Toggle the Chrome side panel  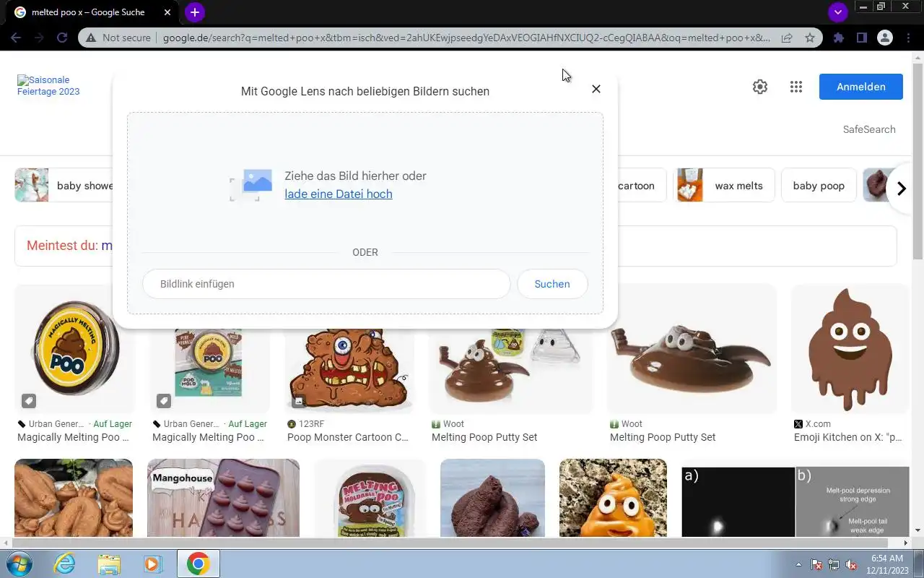[x=861, y=38]
